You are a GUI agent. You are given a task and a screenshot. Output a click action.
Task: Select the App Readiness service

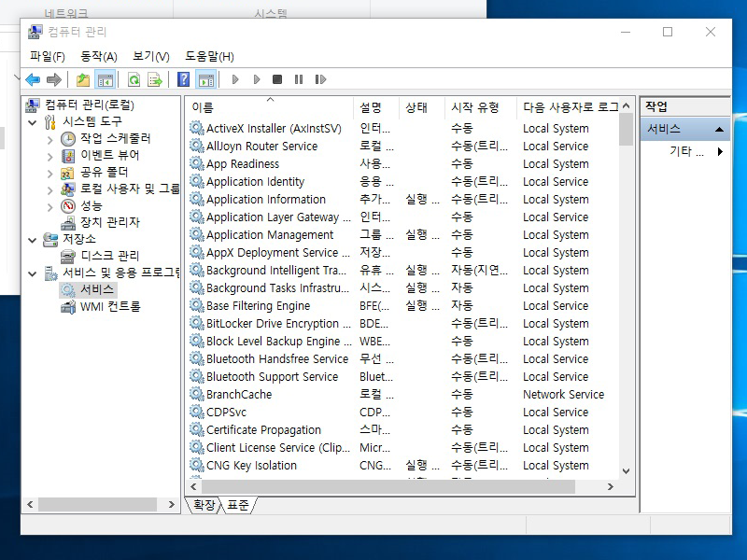[x=243, y=164]
